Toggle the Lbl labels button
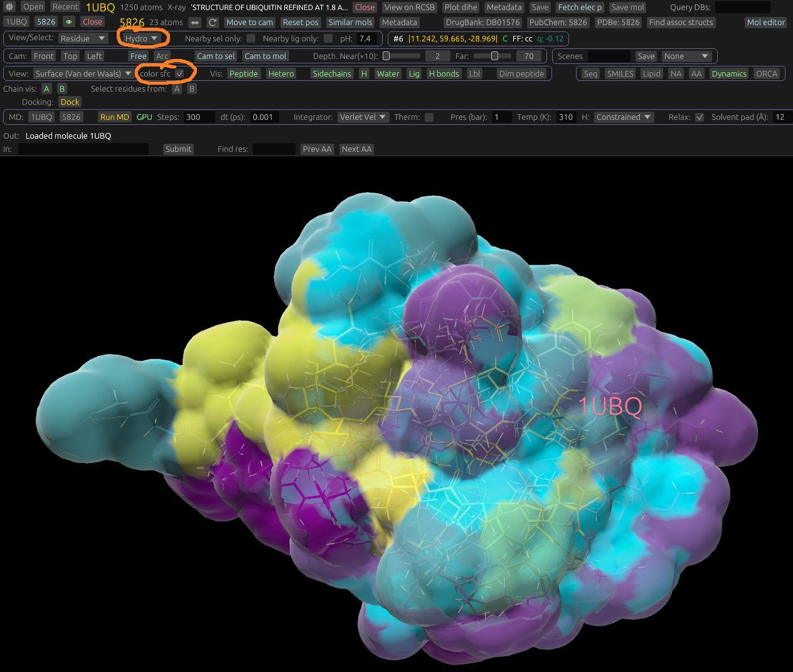This screenshot has width=793, height=672. [474, 74]
